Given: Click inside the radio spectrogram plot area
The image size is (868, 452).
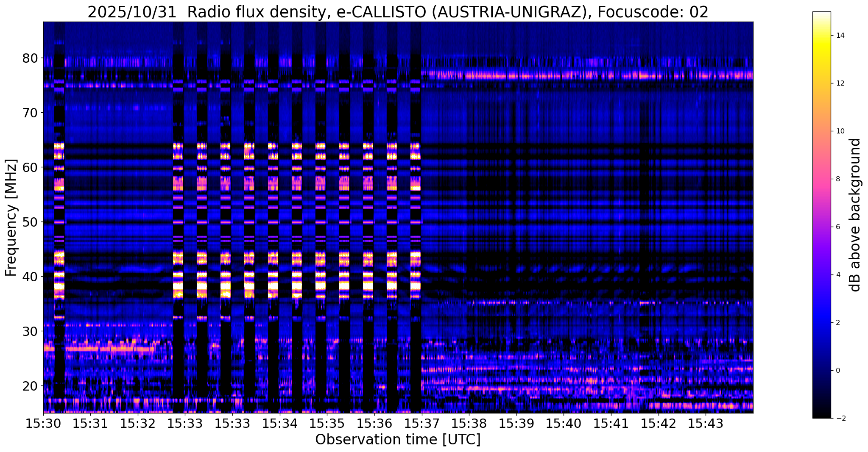Looking at the screenshot, I should pos(398,217).
